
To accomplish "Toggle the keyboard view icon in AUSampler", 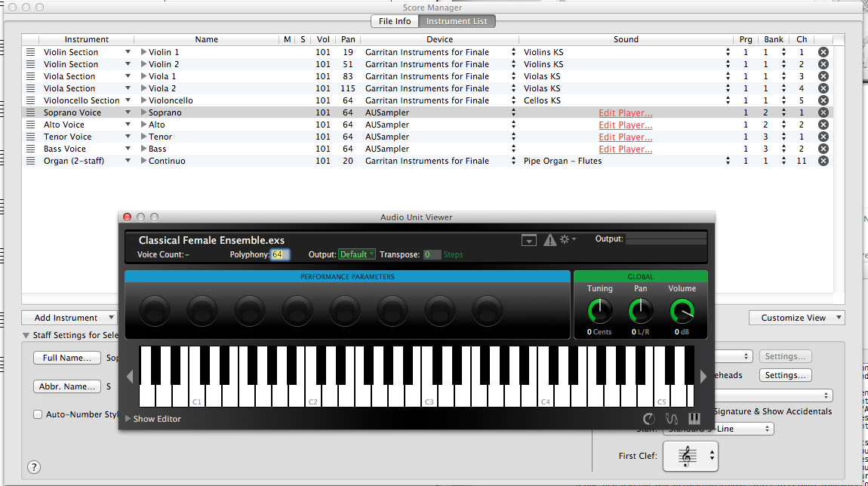I will point(694,418).
